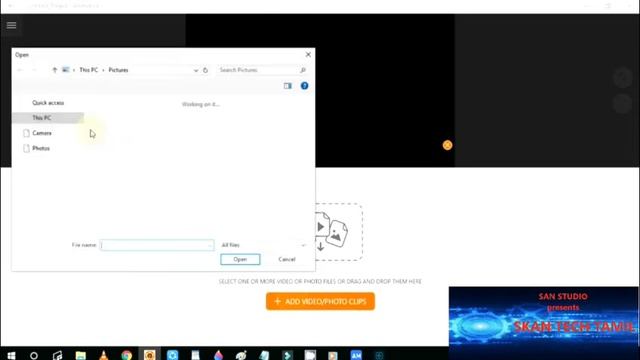Click This PC in the address breadcrumb
Screen dimensions: 640x360
[x=89, y=70]
